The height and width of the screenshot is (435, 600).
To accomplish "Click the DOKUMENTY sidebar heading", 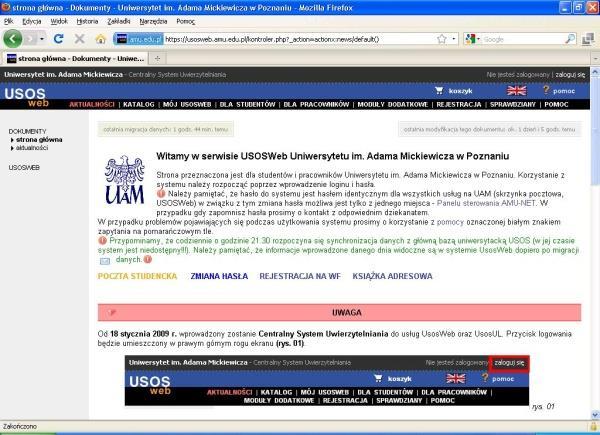I will coord(27,131).
